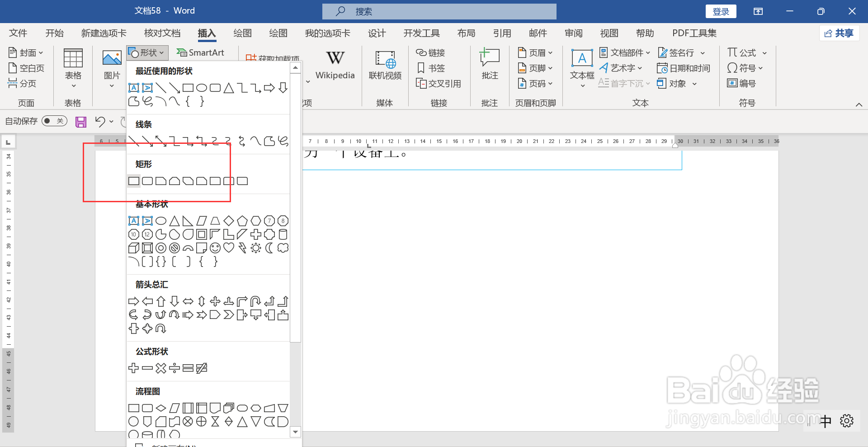
Task: Select the plain rectangle shape under 矩形
Action: [134, 181]
